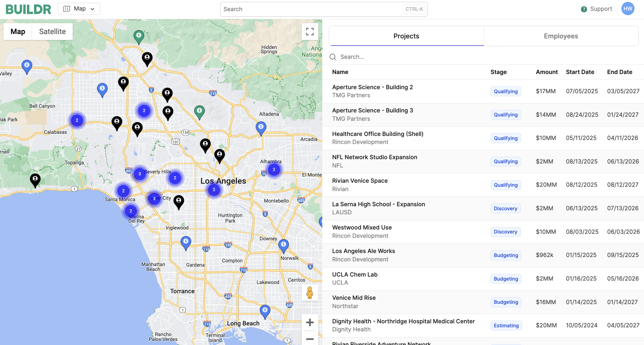Open the HW user avatar menu
Screen dimensions: 644x345
628,9
